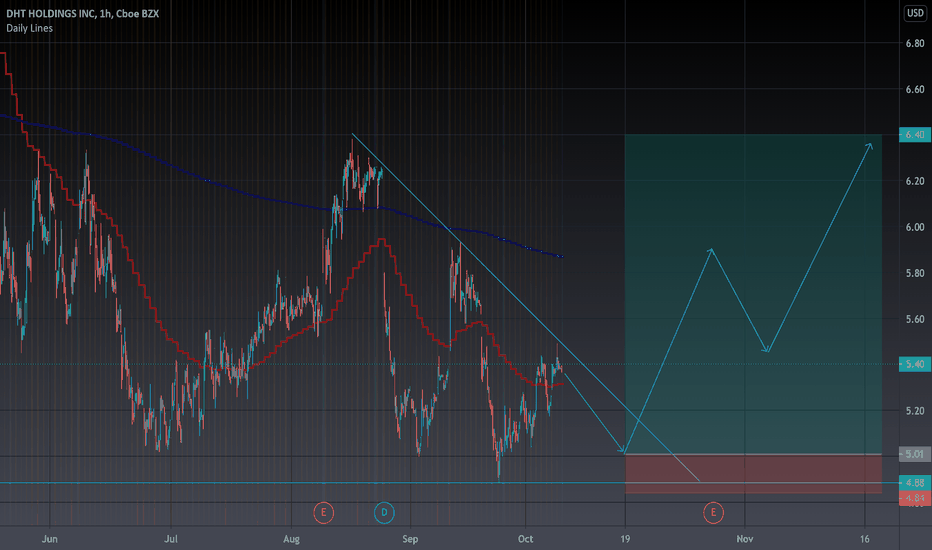932x550 pixels.
Task: Open the USD currency selector
Action: (915, 13)
